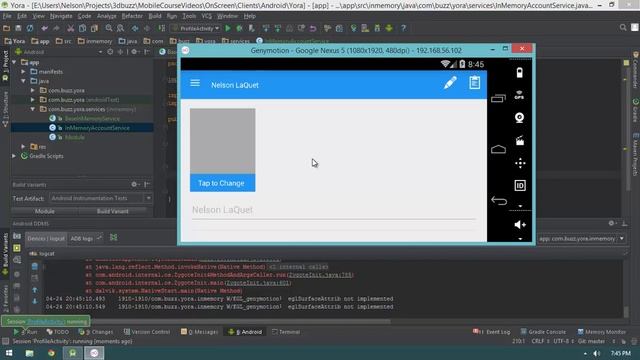Tap Android back button in emulator

tap(499, 200)
